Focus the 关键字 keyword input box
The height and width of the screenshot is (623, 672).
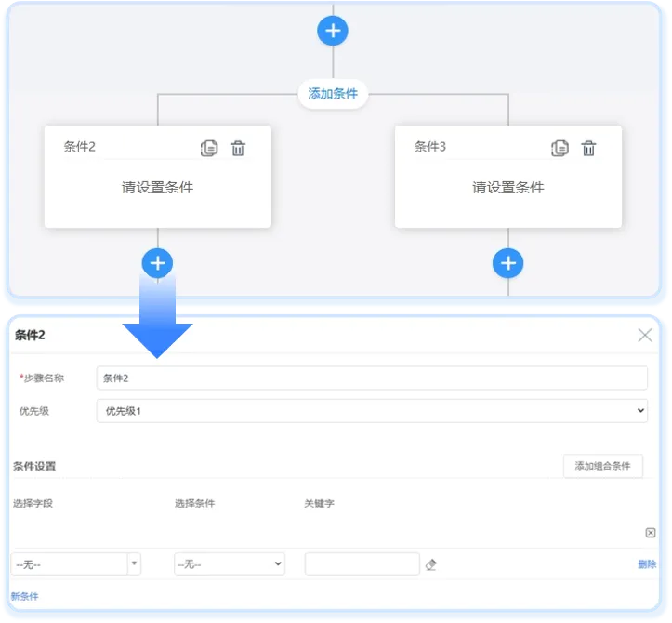pyautogui.click(x=362, y=564)
